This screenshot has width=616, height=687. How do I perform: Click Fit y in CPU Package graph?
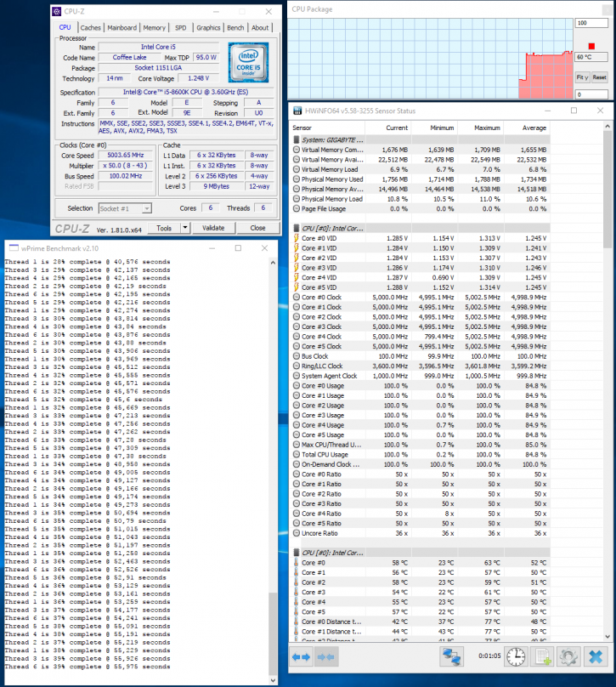click(582, 77)
